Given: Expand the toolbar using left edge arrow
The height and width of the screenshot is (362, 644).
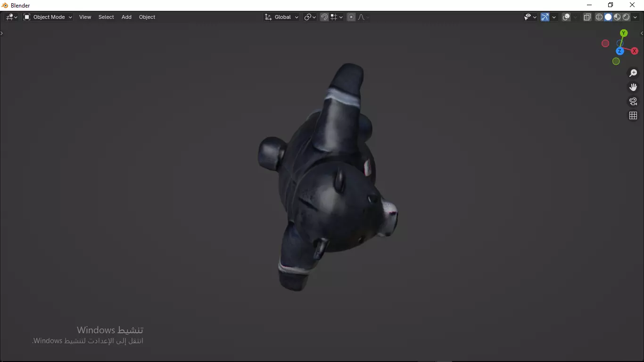Looking at the screenshot, I should pyautogui.click(x=2, y=33).
